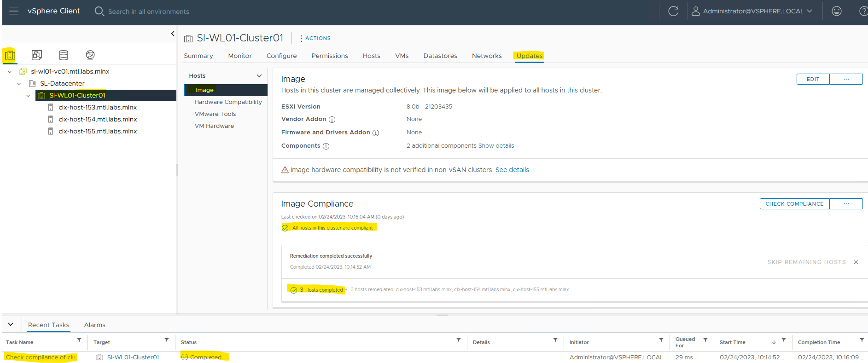Switch to VMs and Templates inventory view

click(37, 55)
